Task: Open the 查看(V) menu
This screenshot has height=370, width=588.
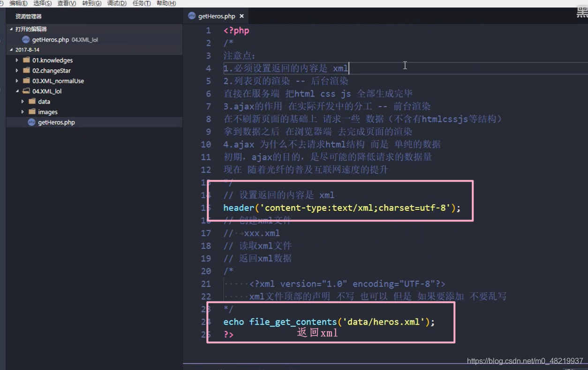Action: point(67,3)
